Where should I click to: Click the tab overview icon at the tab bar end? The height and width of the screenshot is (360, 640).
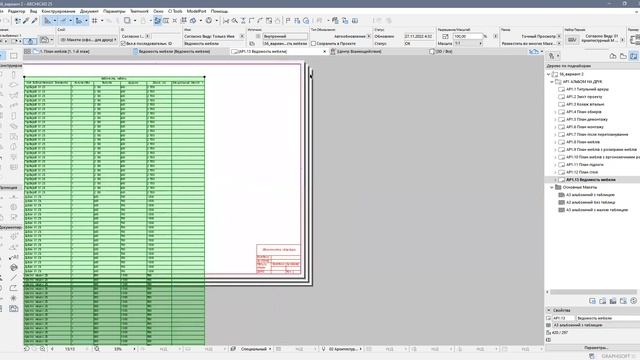pyautogui.click(x=533, y=51)
